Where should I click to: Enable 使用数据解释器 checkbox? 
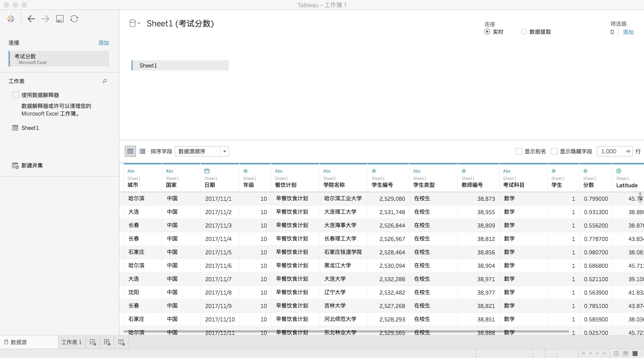(16, 95)
